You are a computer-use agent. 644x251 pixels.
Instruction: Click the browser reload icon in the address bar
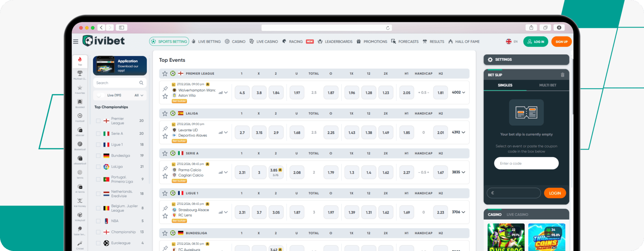click(388, 28)
